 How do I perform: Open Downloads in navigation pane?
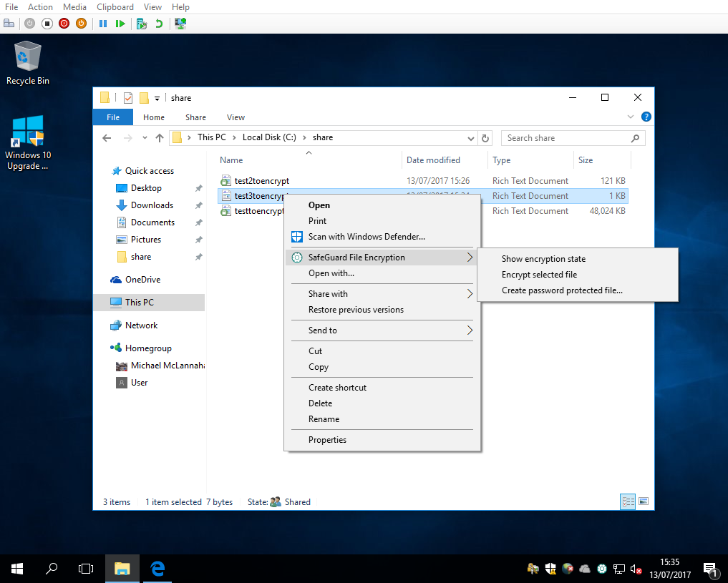click(152, 205)
